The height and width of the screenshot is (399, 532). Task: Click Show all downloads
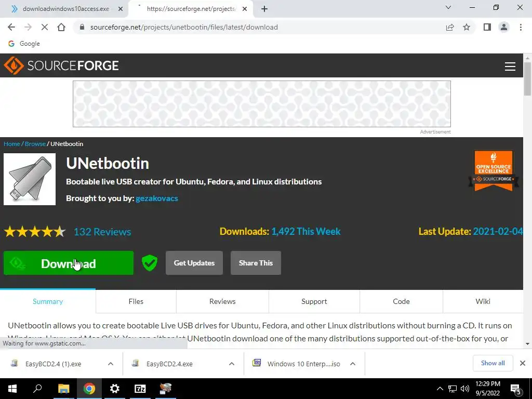pos(493,363)
